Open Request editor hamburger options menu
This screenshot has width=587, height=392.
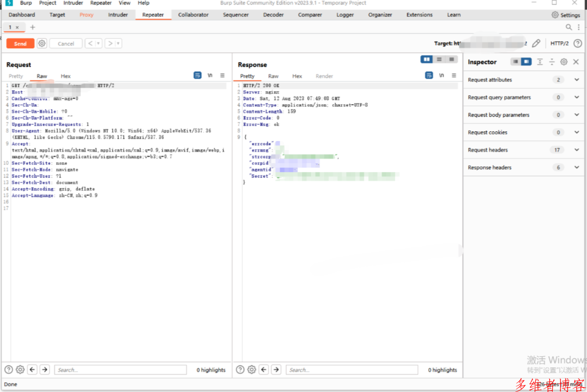coord(222,75)
